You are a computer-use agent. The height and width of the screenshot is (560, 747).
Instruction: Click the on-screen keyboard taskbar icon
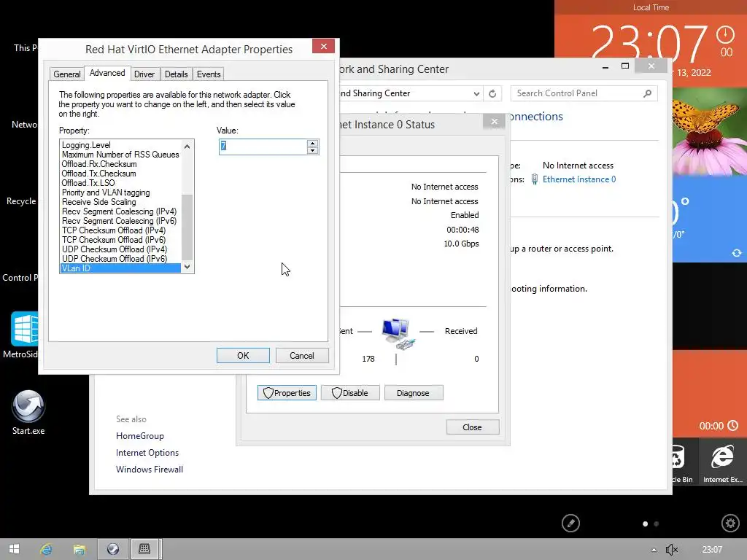point(145,549)
